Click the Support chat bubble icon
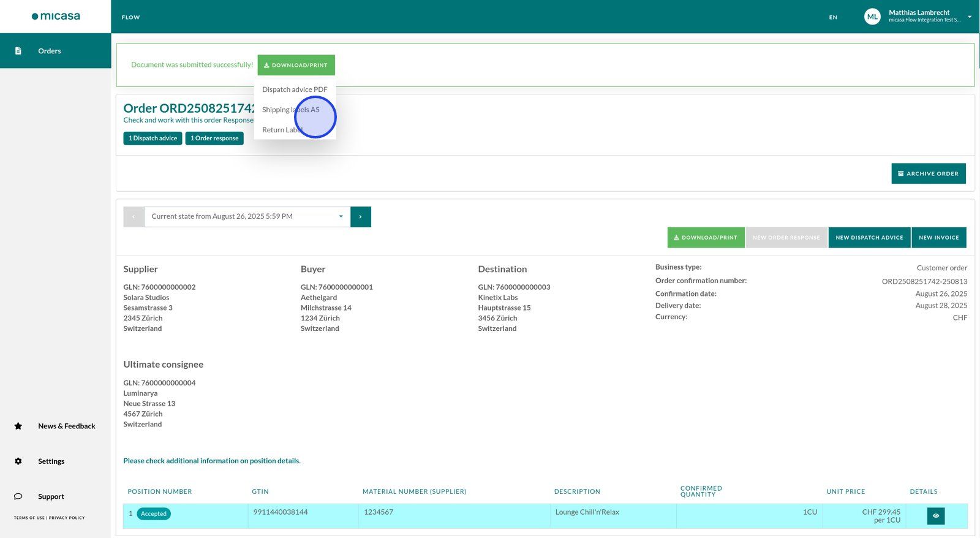The width and height of the screenshot is (980, 538). [18, 496]
